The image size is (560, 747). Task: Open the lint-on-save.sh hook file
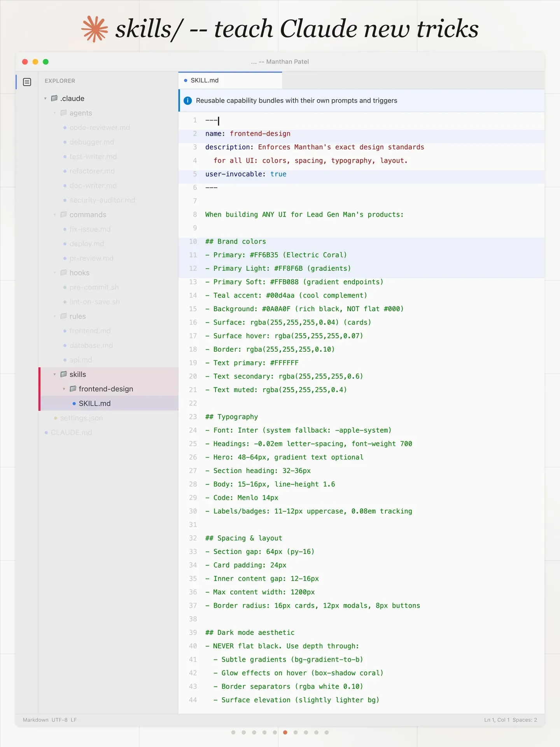(94, 302)
